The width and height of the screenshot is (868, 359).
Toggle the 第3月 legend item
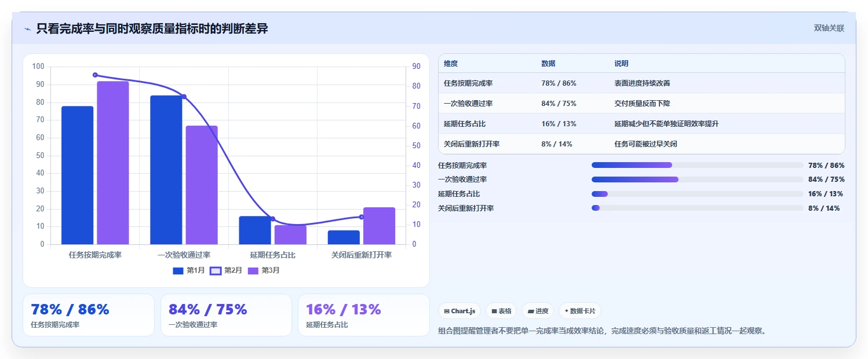[x=264, y=270]
